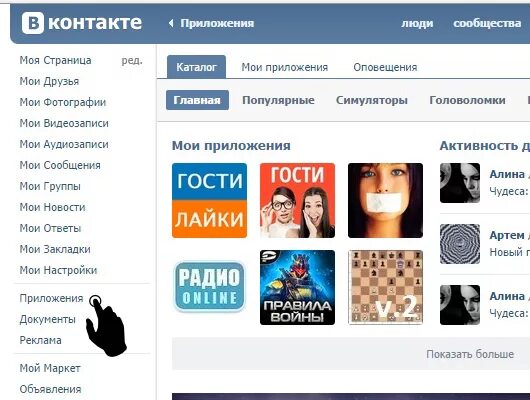Viewport: 530px width, 400px height.
Task: Open Мои Друзья
Action: pos(49,81)
